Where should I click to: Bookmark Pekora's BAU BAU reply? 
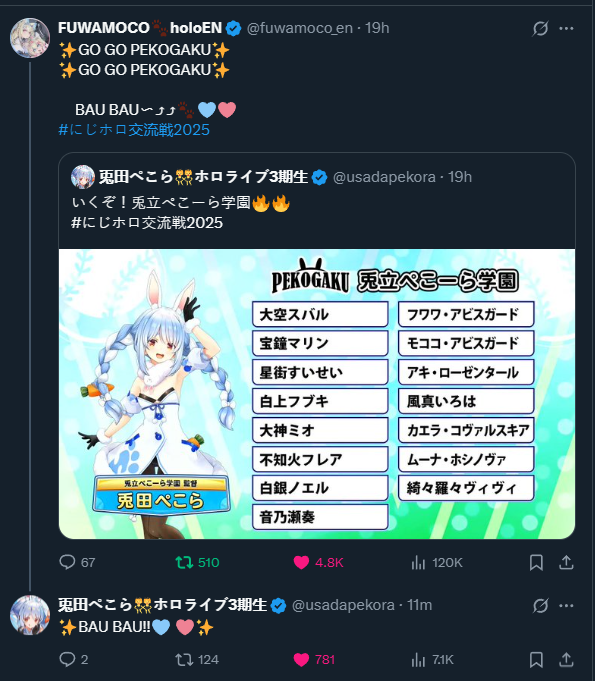536,659
